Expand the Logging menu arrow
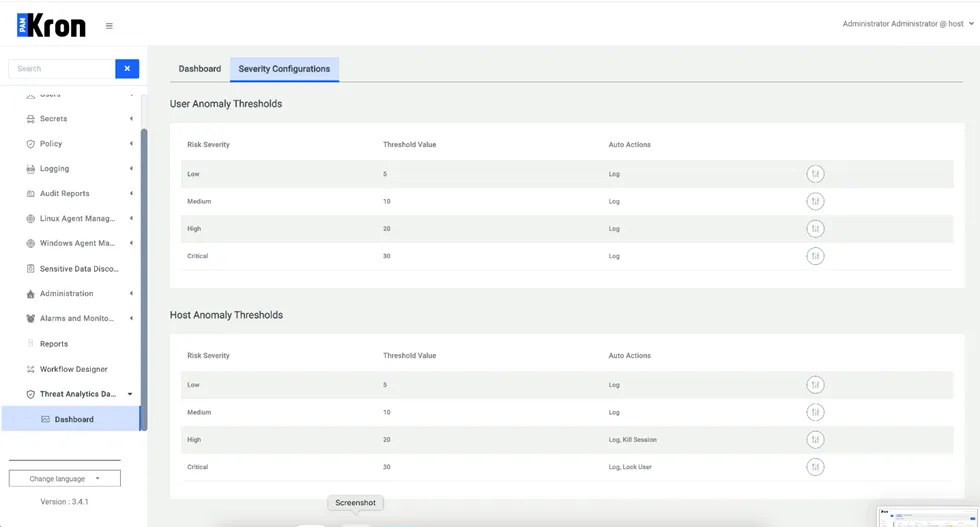This screenshot has height=527, width=980. 131,169
